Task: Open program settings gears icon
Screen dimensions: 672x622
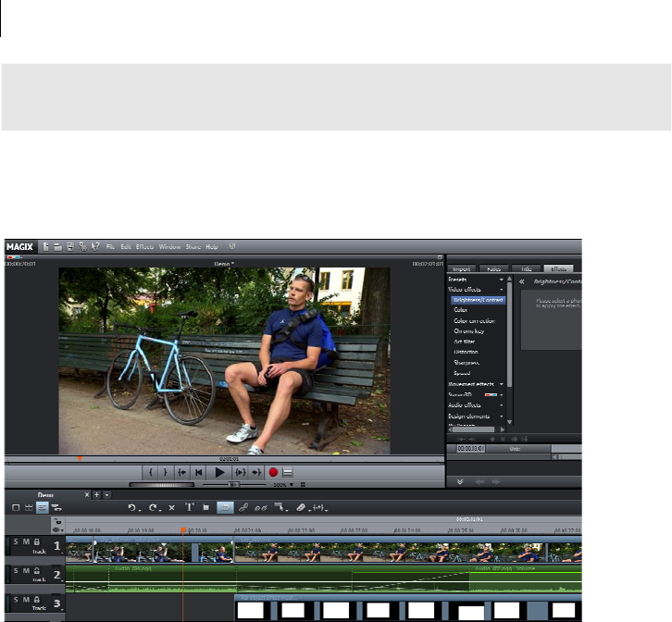Action: pyautogui.click(x=82, y=247)
